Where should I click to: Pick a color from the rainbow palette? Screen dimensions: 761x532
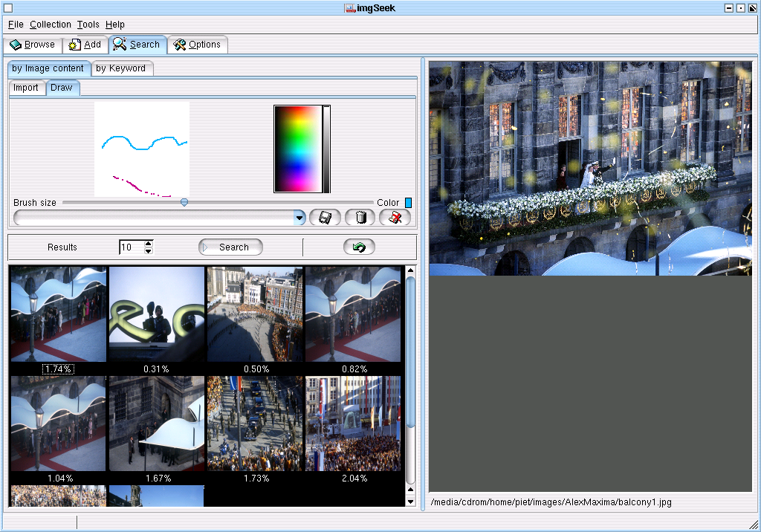[297, 149]
